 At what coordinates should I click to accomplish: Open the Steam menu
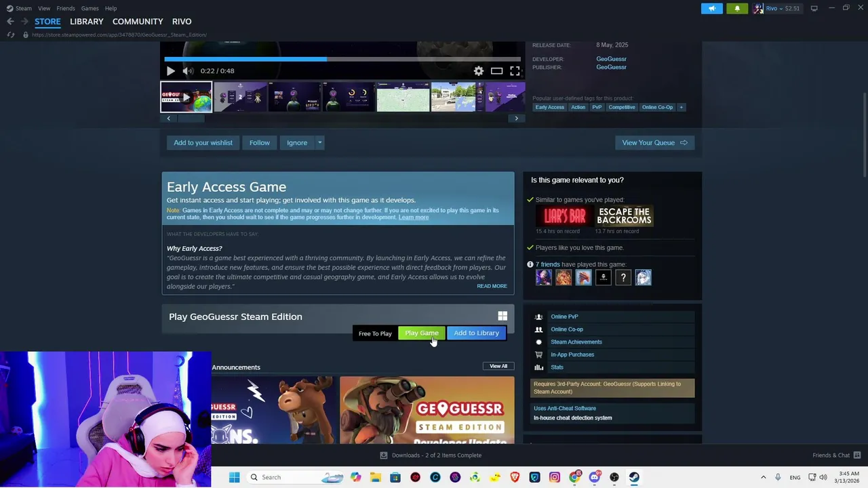[19, 8]
